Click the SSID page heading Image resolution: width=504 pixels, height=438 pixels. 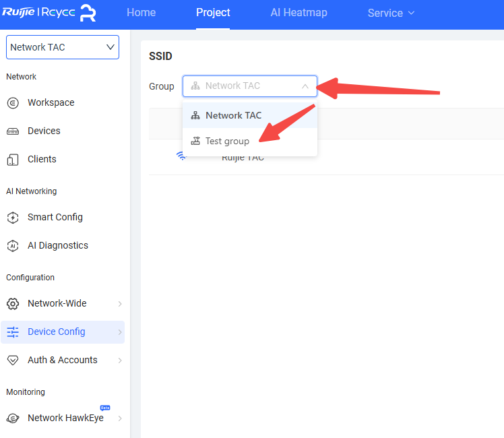pos(160,56)
